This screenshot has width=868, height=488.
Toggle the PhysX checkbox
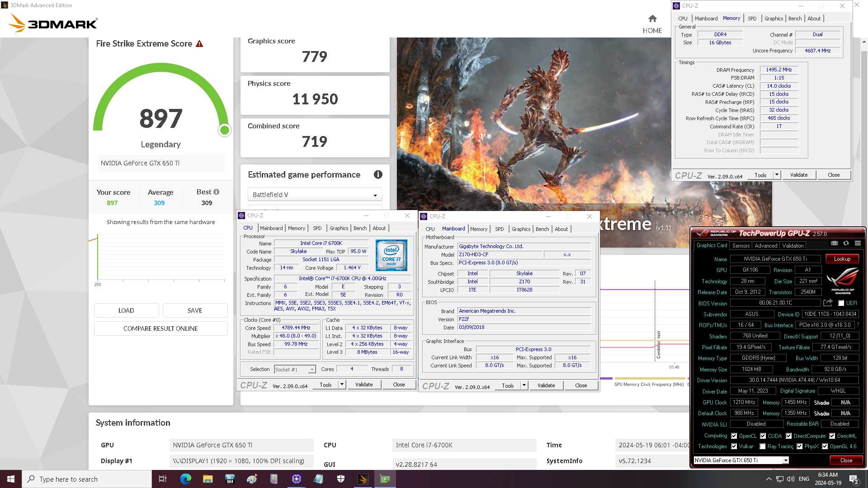[799, 446]
